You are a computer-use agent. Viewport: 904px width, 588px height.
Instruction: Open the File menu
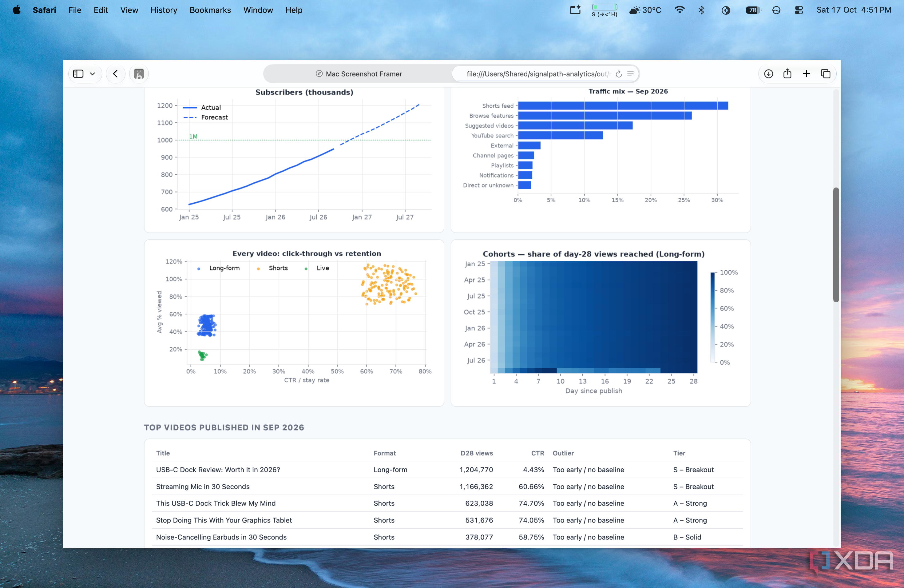pyautogui.click(x=75, y=10)
